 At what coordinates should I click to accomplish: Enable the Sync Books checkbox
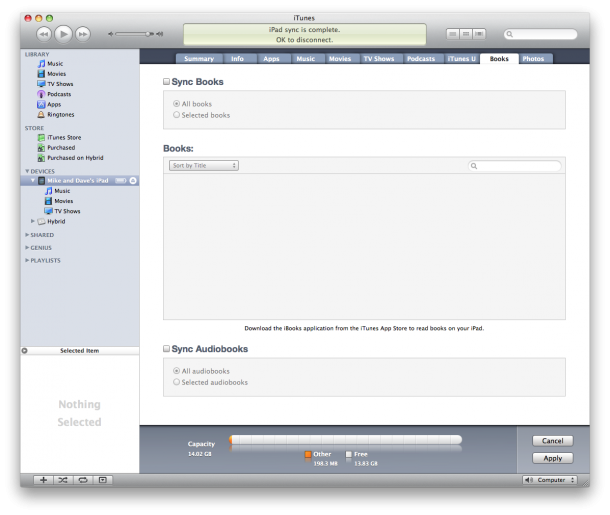(167, 82)
